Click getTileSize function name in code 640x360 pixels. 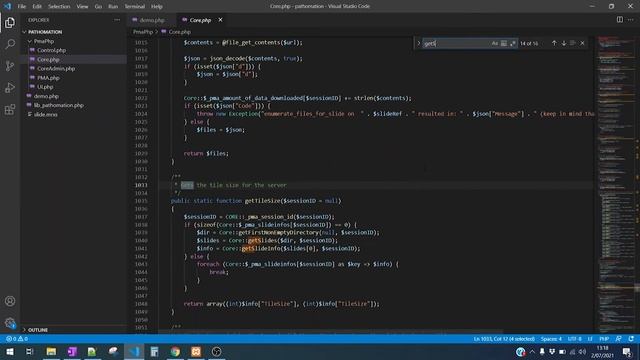pyautogui.click(x=262, y=201)
